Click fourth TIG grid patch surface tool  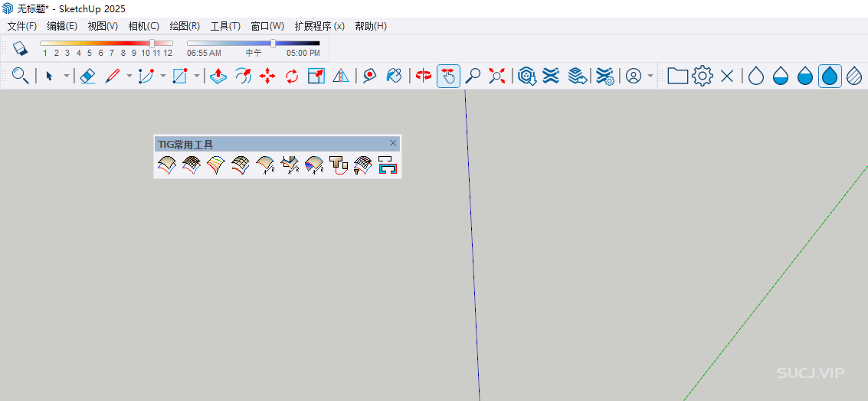(x=241, y=165)
